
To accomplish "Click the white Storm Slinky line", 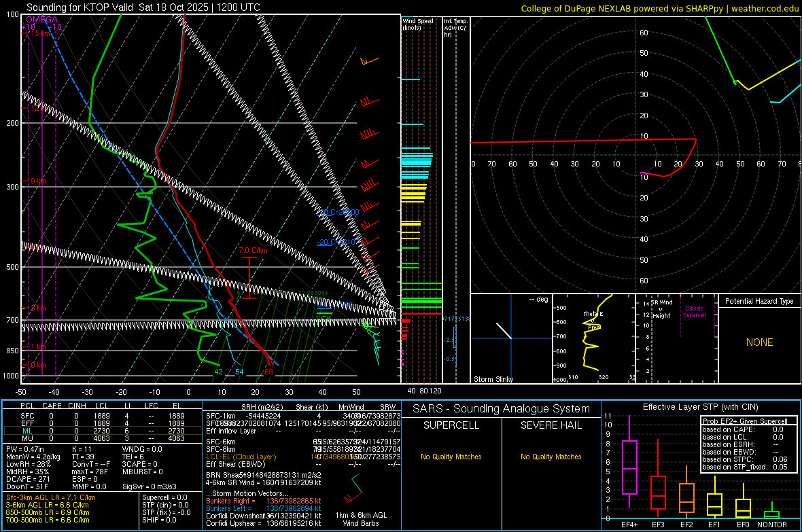I will [x=504, y=330].
